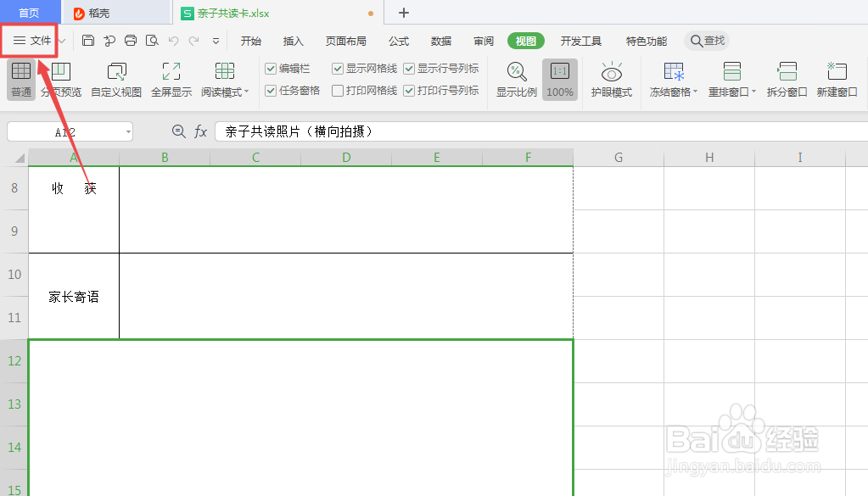
Task: Select column G header
Action: coord(619,158)
